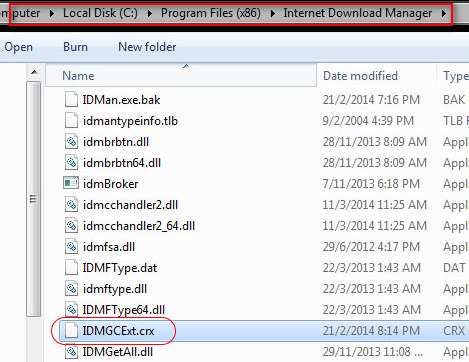Viewport: 469px width, 362px height.
Task: Select the file named idmbrbtn.dll
Action: tap(116, 142)
